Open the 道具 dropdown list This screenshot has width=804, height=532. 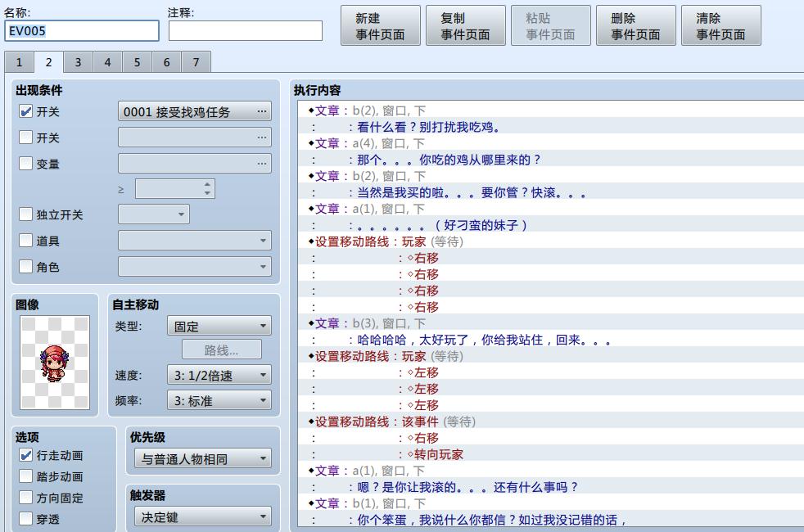tap(195, 240)
